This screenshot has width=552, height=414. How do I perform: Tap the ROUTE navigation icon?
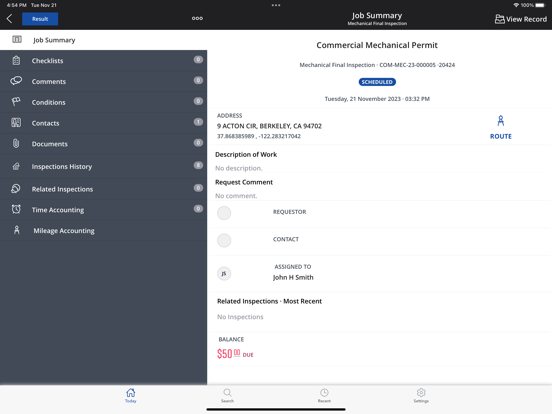501,121
